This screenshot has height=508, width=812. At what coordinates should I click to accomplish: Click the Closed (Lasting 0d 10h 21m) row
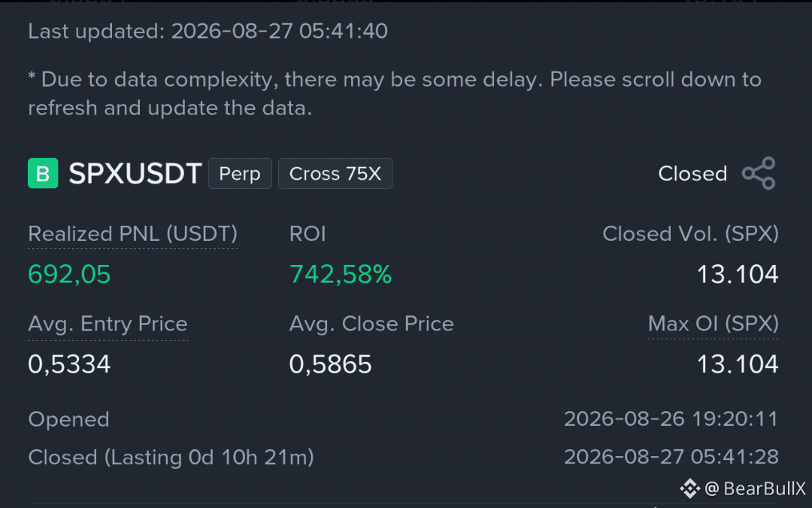point(404,458)
